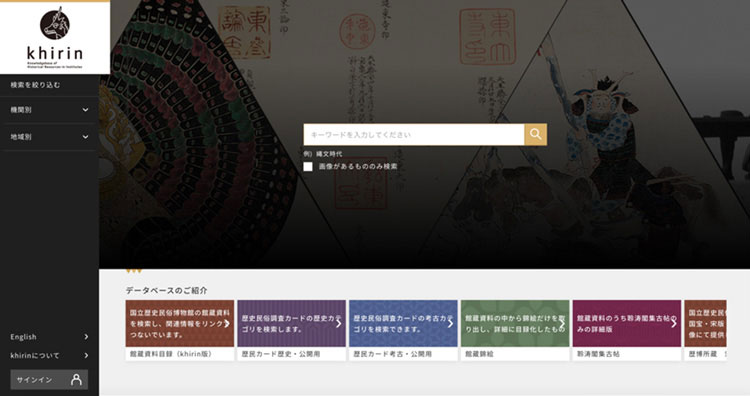Image resolution: width=750 pixels, height=396 pixels.
Task: Open the khirinについて page
Action: point(49,355)
